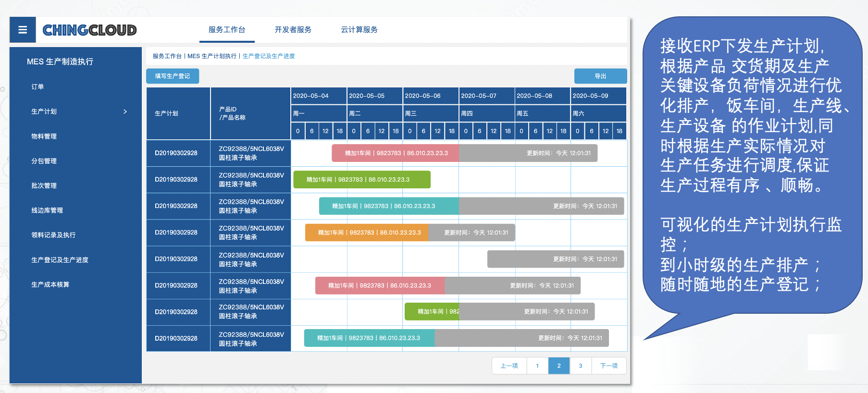The width and height of the screenshot is (868, 393).
Task: Click the orange task bar in the fourth row
Action: click(x=367, y=233)
